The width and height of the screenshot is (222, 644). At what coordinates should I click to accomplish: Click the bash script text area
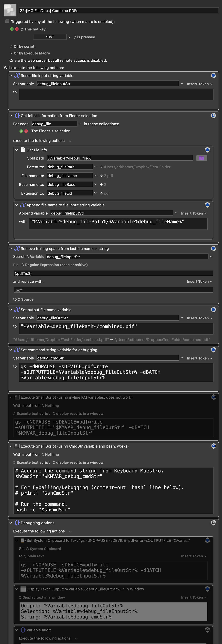pyautogui.click(x=114, y=491)
